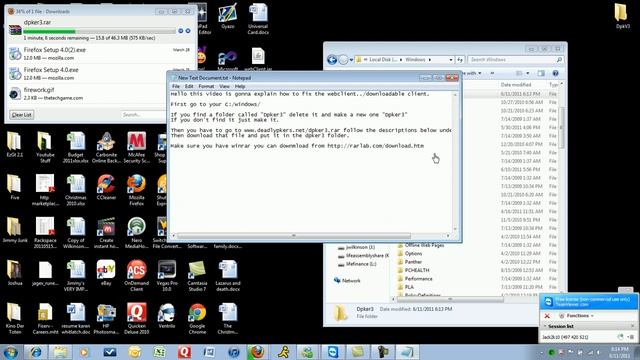Open the Google Chrome desktop shortcut
Viewport: 640px width, 360px height.
[197, 318]
